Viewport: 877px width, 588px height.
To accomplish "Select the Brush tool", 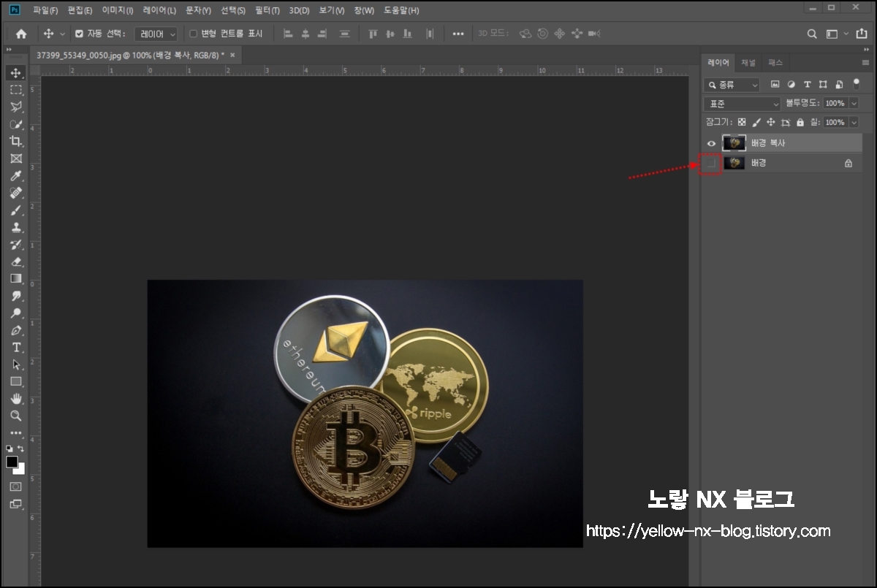I will [16, 210].
